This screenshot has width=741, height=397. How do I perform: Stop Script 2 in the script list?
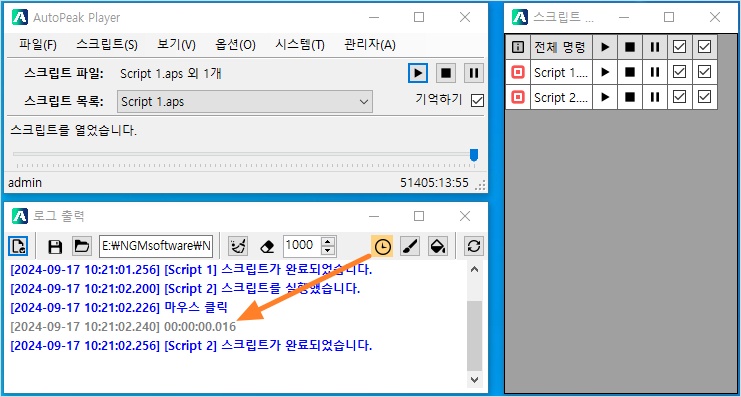click(630, 97)
